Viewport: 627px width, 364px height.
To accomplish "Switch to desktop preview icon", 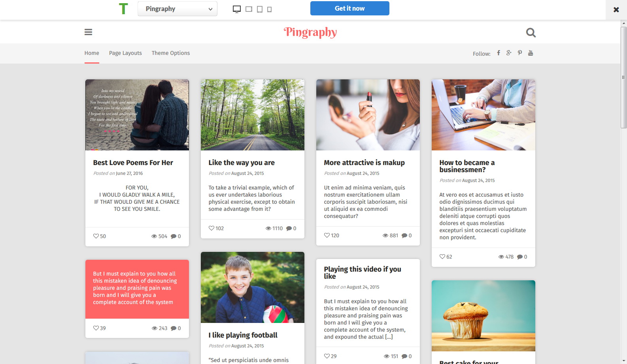I will point(237,9).
